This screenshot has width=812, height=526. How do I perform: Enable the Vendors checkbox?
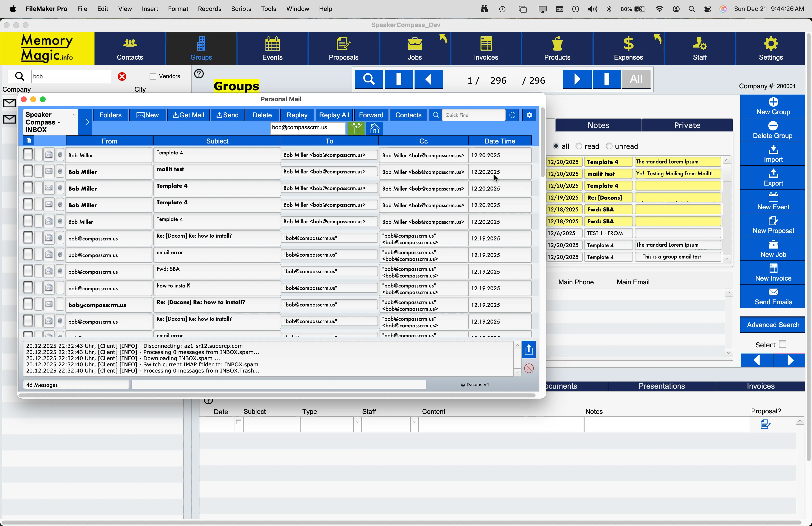pyautogui.click(x=153, y=77)
